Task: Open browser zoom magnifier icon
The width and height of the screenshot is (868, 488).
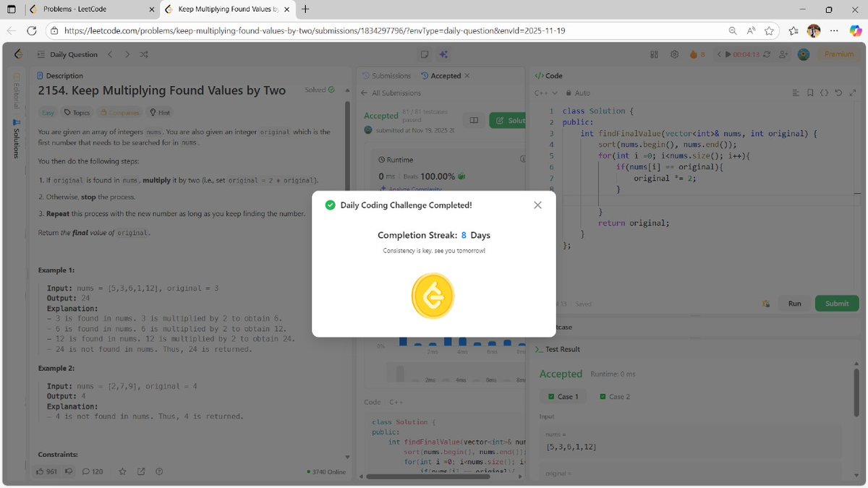Action: [733, 30]
